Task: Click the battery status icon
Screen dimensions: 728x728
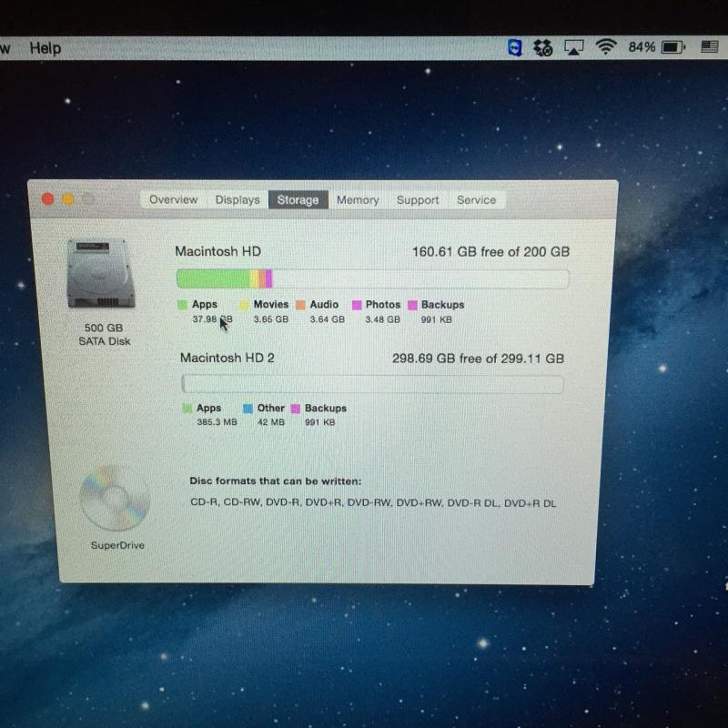Action: pos(672,47)
